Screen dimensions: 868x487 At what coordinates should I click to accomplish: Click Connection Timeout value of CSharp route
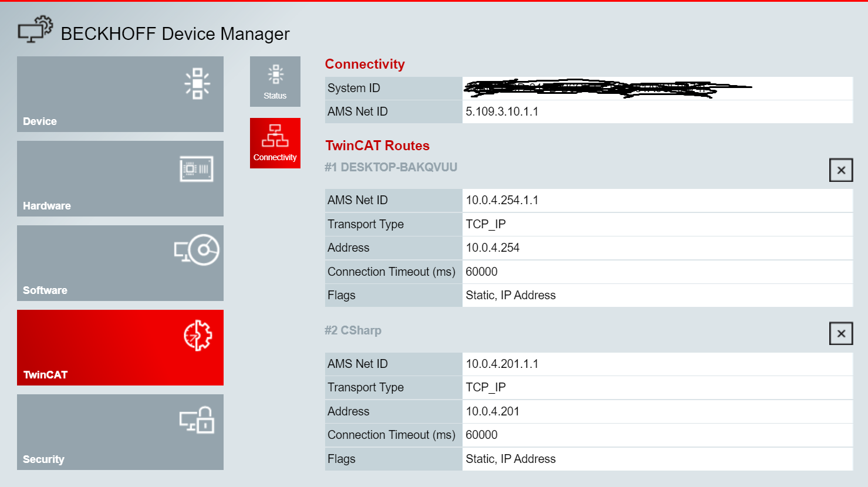point(481,435)
